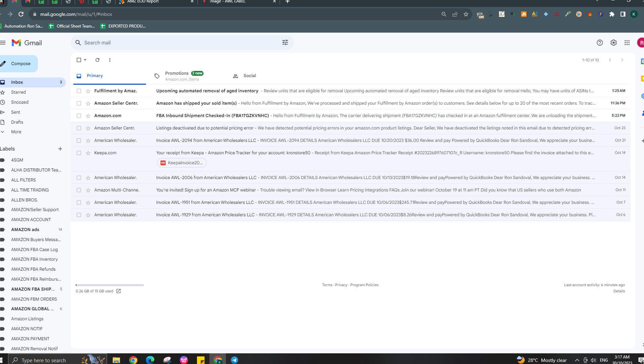Click the Search mail field
Image resolution: width=644 pixels, height=364 pixels.
click(x=182, y=43)
